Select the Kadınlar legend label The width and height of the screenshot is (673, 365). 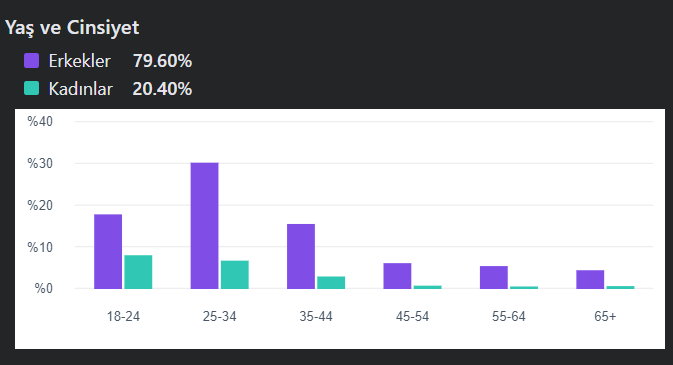(x=81, y=89)
